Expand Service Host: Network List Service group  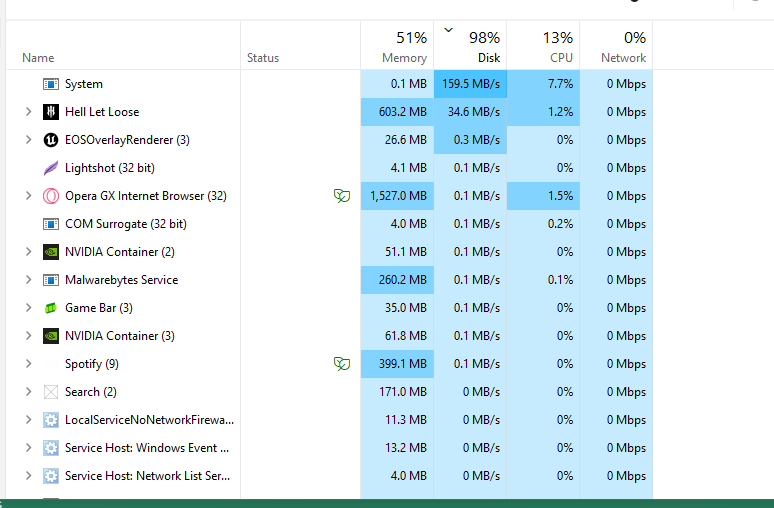29,476
